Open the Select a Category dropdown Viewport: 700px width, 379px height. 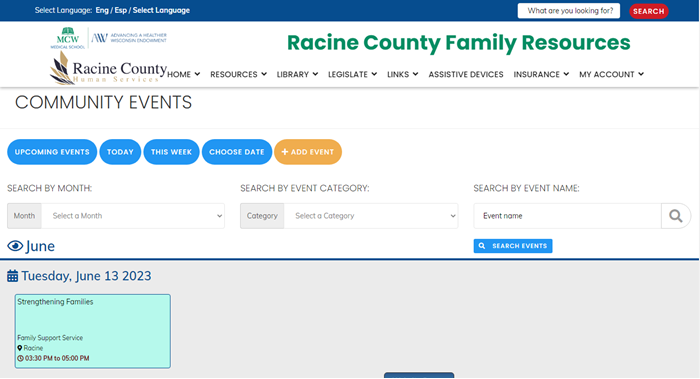click(371, 216)
